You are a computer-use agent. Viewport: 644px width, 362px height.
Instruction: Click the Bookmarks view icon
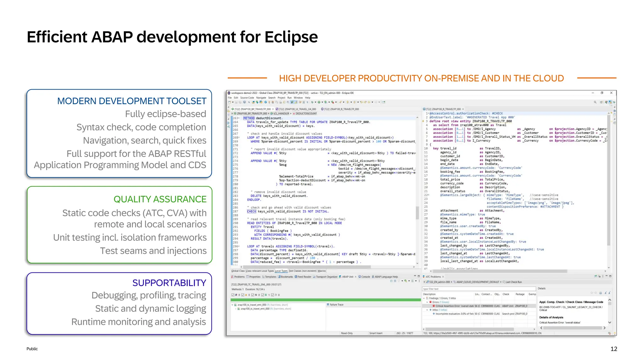click(x=279, y=277)
